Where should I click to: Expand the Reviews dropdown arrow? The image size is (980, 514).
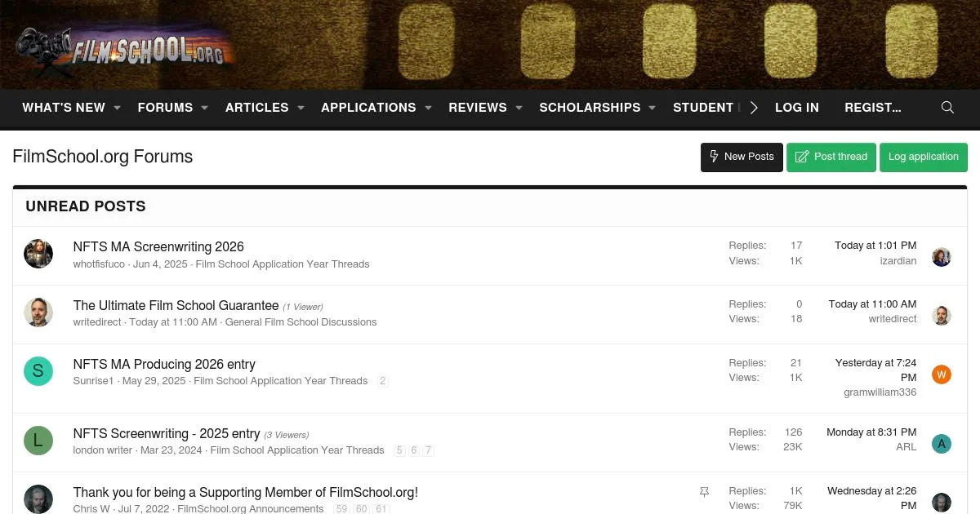pyautogui.click(x=518, y=108)
